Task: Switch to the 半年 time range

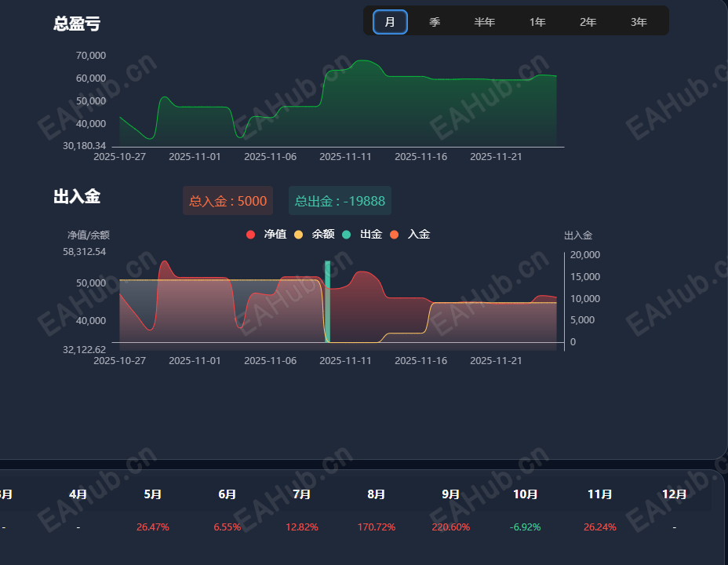Action: pyautogui.click(x=484, y=22)
